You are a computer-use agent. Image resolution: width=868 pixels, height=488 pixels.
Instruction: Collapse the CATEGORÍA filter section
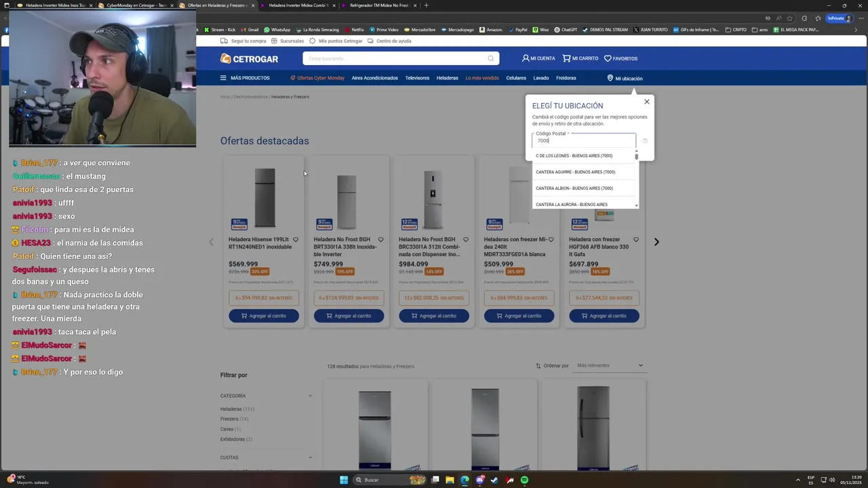(x=311, y=396)
